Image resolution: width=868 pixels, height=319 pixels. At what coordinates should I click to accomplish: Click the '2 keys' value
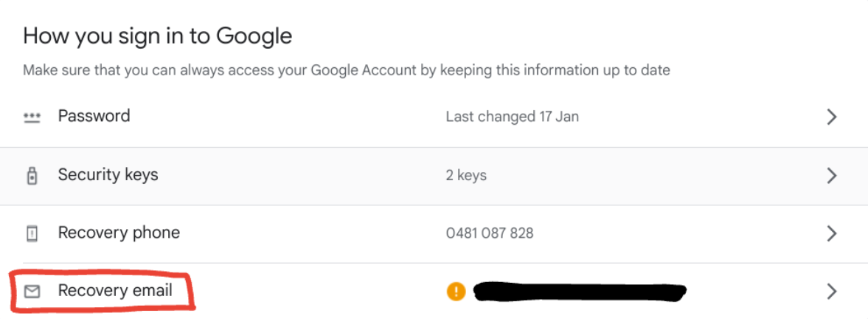pos(466,176)
